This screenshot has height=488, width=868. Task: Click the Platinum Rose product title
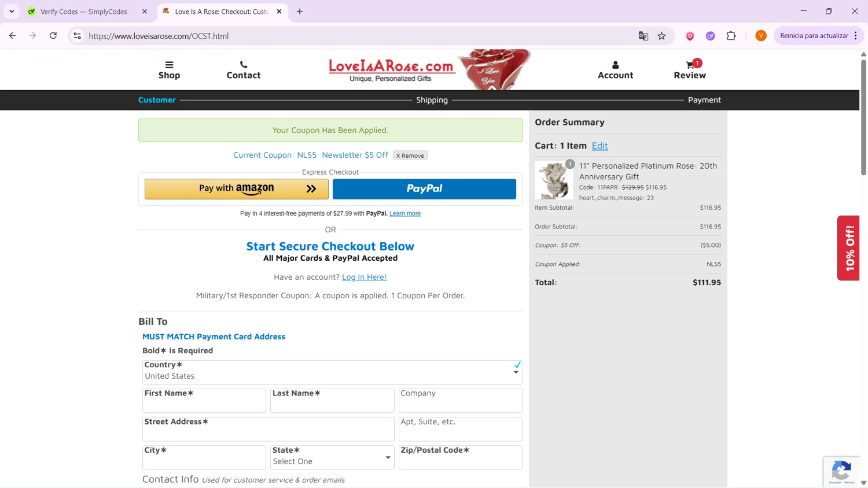[x=648, y=171]
